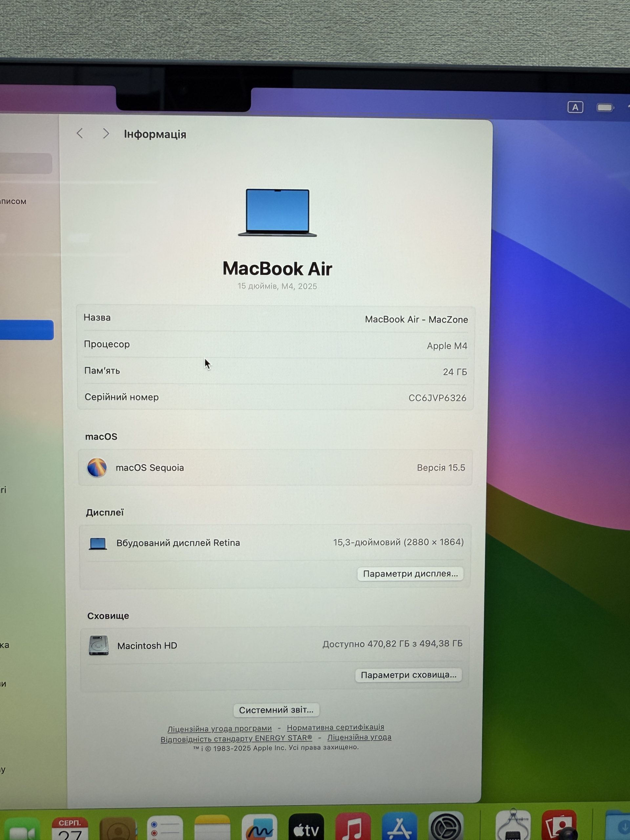Click the Macintosh HD disk icon

(99, 645)
